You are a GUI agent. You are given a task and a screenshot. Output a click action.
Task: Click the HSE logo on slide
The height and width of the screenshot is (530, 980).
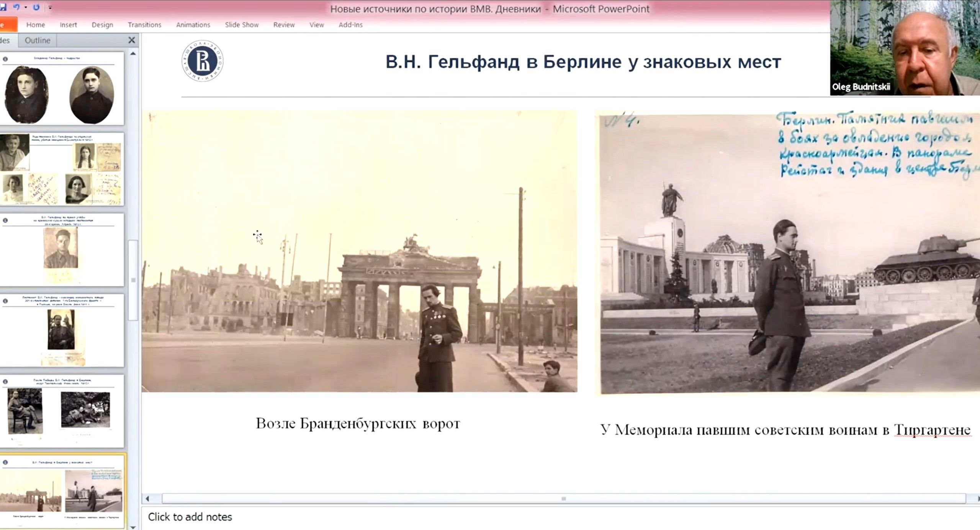(x=202, y=60)
